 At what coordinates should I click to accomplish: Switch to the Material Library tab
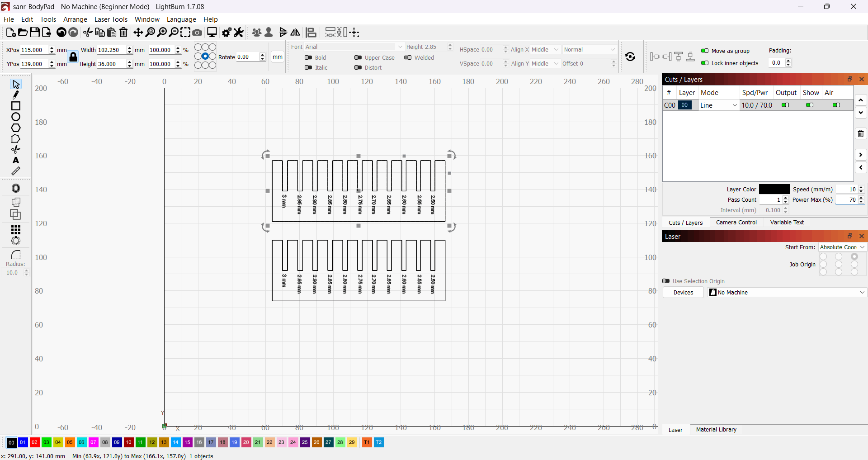(x=716, y=429)
